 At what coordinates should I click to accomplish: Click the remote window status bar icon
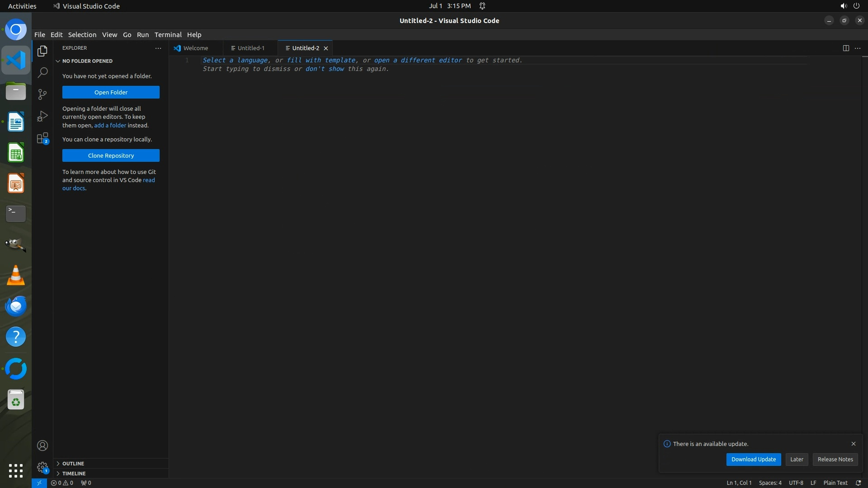[39, 483]
